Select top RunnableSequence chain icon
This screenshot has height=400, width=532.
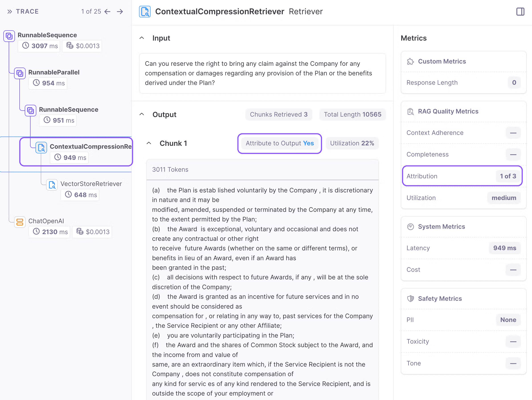click(x=9, y=36)
